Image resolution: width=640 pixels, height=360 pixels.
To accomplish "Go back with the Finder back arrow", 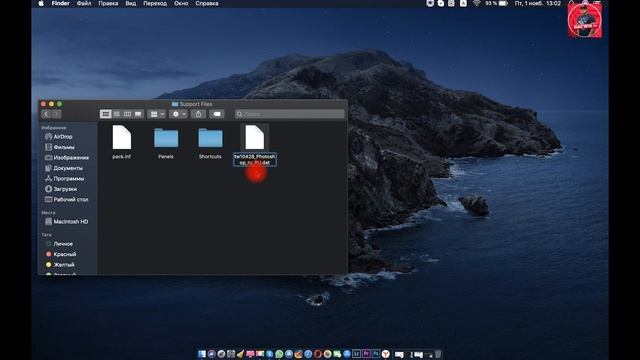I will (x=46, y=114).
